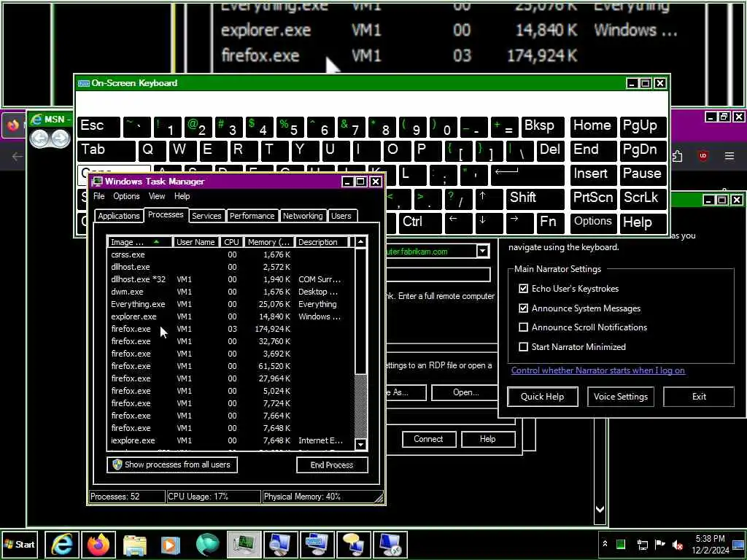Open the Action Center flag icon
Viewport: 747px width, 560px height.
[x=659, y=544]
